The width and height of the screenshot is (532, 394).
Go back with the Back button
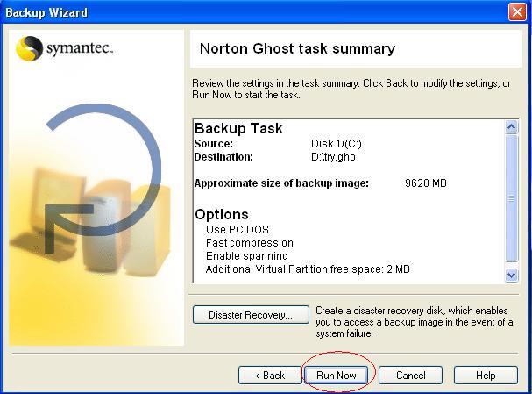click(270, 376)
